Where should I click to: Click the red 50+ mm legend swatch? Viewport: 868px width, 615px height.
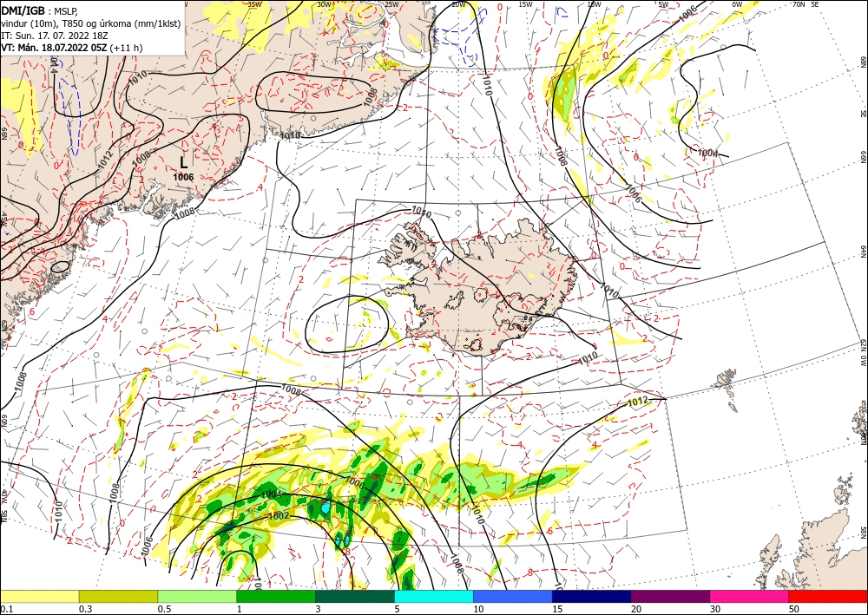828,596
